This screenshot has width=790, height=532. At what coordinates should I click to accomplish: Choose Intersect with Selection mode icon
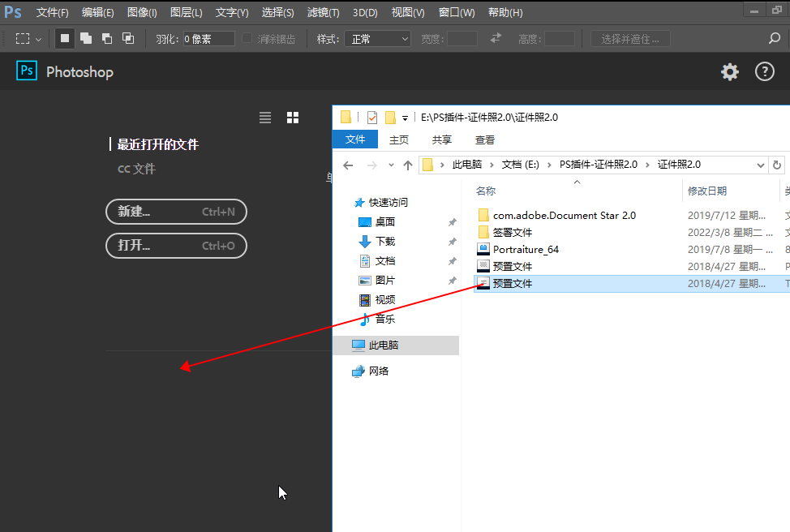128,38
